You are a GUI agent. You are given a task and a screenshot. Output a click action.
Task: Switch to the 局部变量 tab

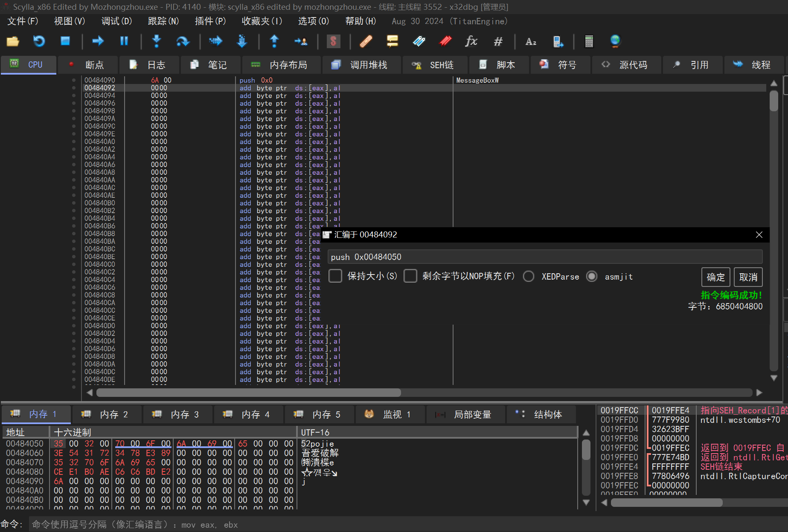click(465, 414)
